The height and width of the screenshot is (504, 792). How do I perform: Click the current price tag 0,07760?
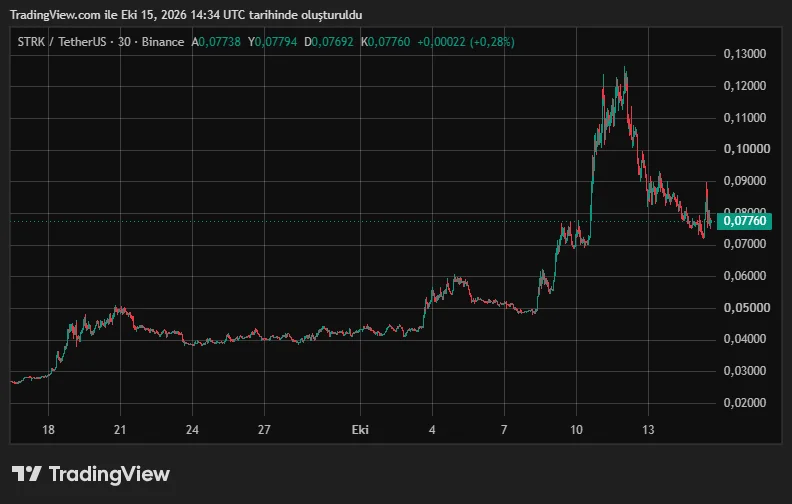744,221
